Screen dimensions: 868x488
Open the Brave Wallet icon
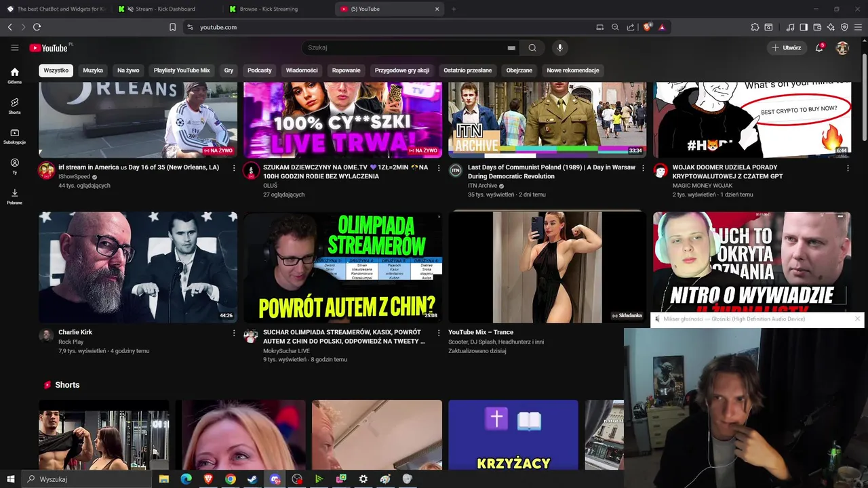[x=817, y=27]
